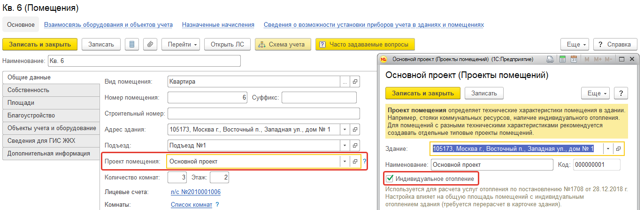This screenshot has width=644, height=210.
Task: Click the Схема учета button
Action: [283, 45]
